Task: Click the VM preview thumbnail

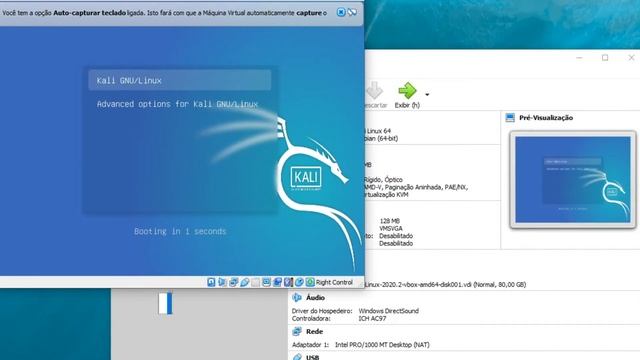Action: 573,180
